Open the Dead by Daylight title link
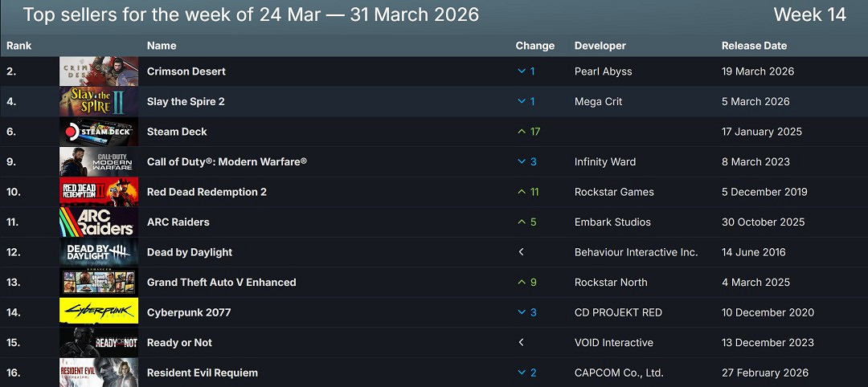This screenshot has width=868, height=387. click(x=190, y=252)
